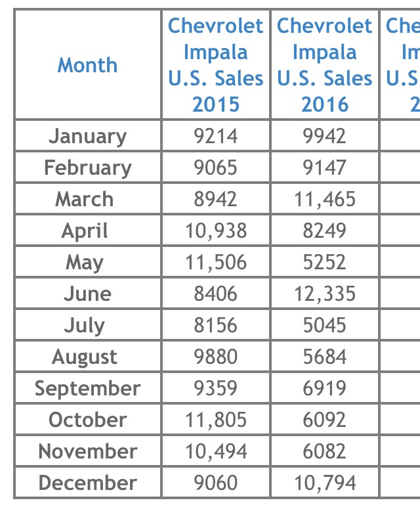Click the 9060 value for December 2015
The image size is (420, 511).
click(215, 482)
